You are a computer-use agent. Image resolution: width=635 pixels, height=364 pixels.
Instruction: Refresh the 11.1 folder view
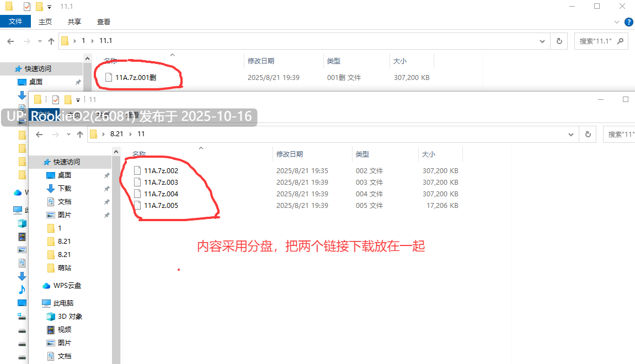[x=559, y=41]
